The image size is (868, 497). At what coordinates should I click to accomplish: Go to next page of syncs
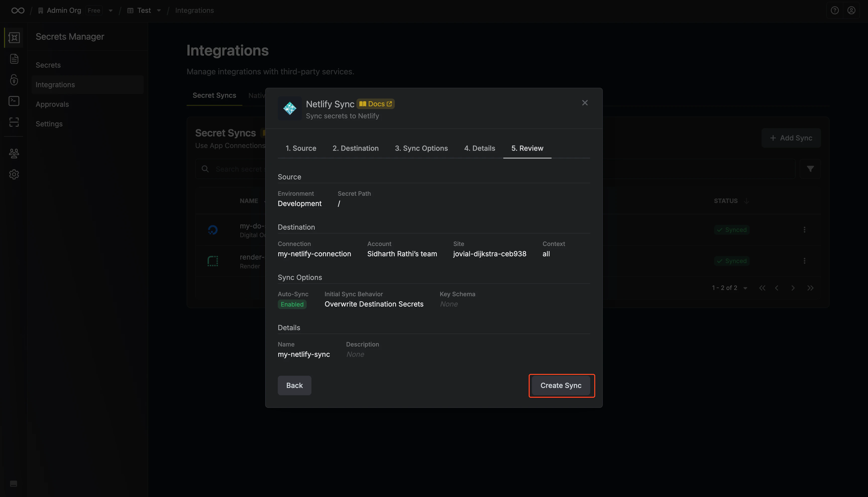click(793, 288)
